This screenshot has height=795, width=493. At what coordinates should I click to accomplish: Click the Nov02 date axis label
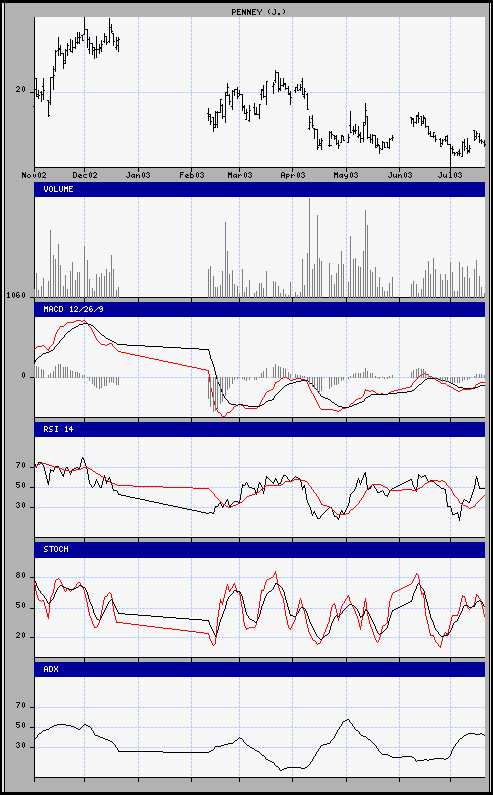click(x=34, y=175)
